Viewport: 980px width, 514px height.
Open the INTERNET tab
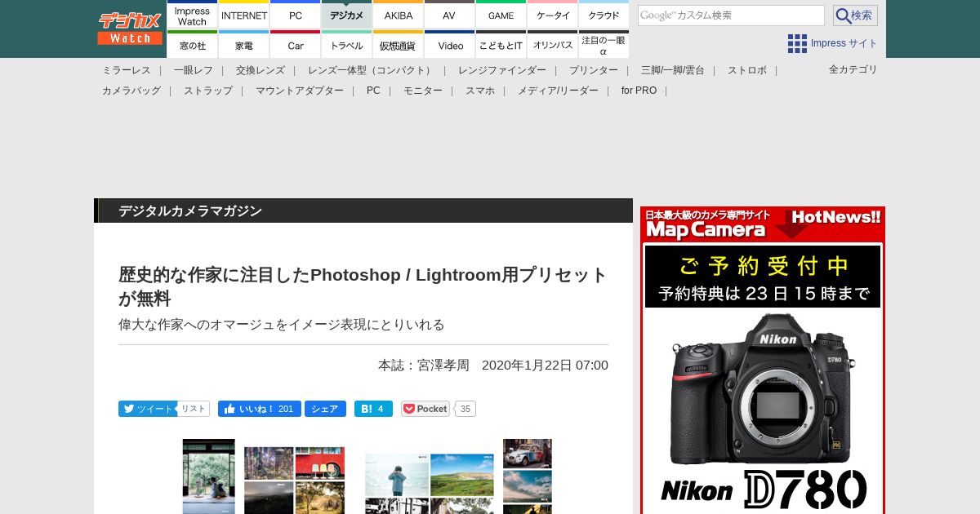tap(244, 15)
